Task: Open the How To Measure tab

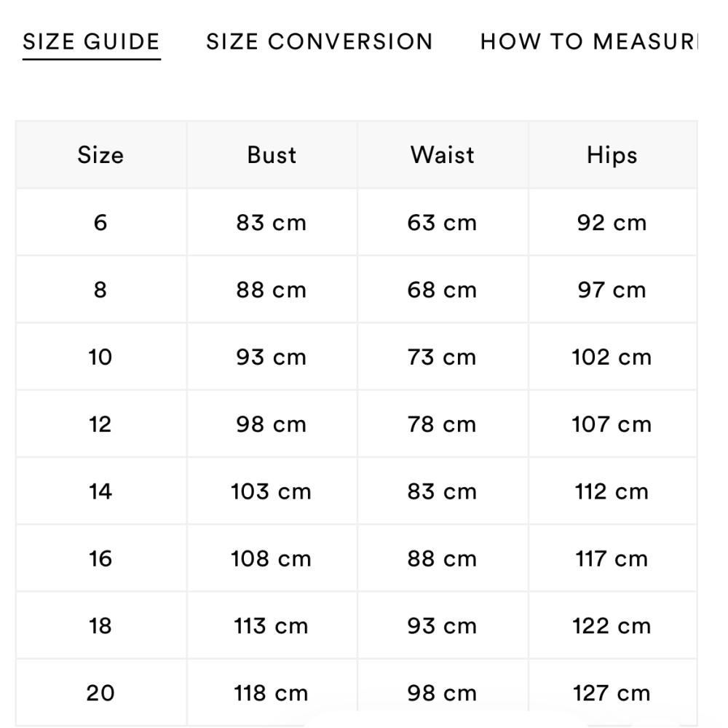Action: tap(589, 41)
